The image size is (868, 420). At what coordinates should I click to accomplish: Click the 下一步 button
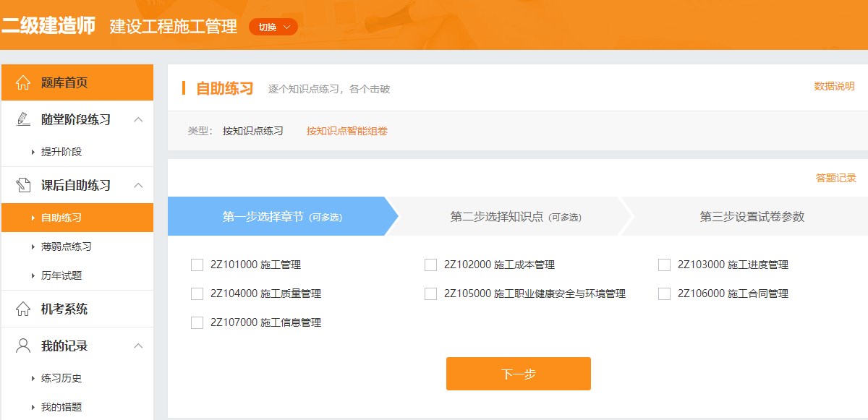coord(518,374)
